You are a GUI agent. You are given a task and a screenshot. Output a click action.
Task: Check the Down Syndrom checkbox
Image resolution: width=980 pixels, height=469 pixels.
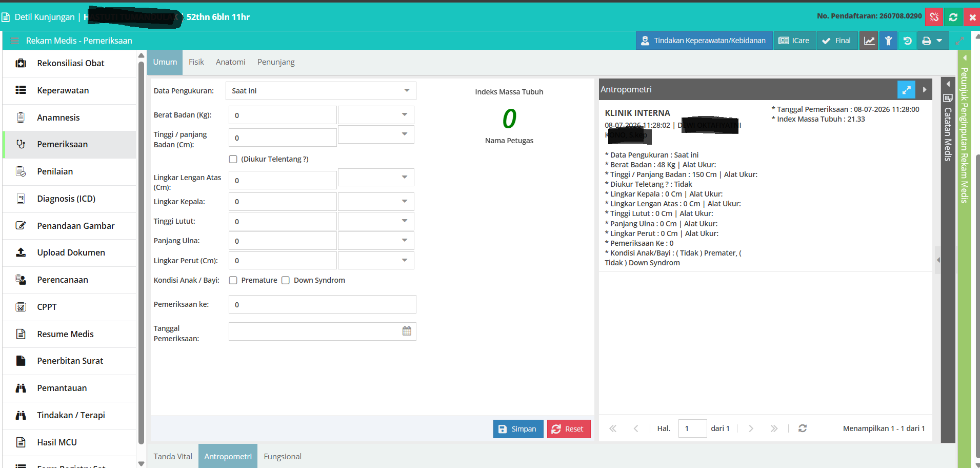point(286,280)
